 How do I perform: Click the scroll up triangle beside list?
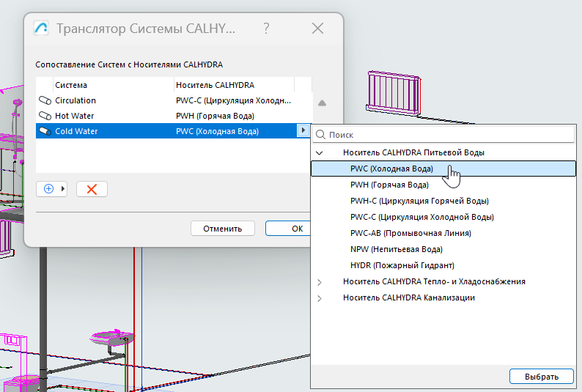coord(323,103)
